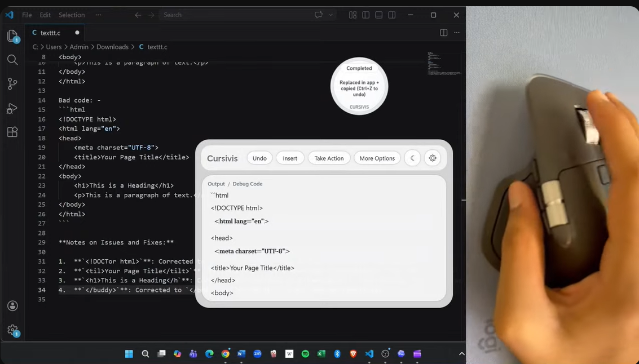Open the collapsed menu bar ellipsis
This screenshot has width=639, height=364.
[98, 15]
